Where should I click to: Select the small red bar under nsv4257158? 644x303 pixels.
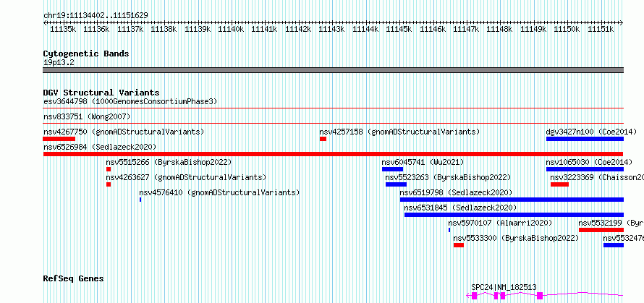(323, 139)
